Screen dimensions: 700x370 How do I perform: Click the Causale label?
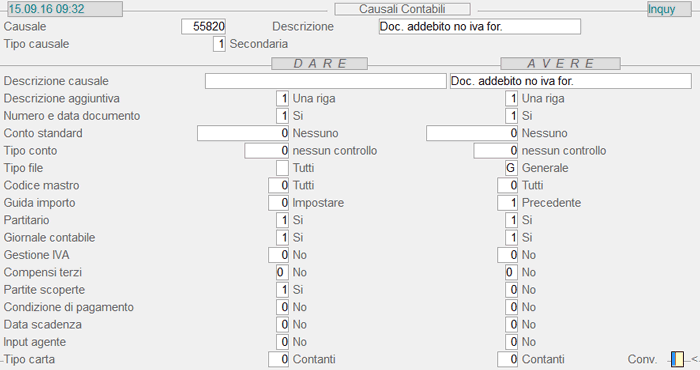[x=25, y=26]
